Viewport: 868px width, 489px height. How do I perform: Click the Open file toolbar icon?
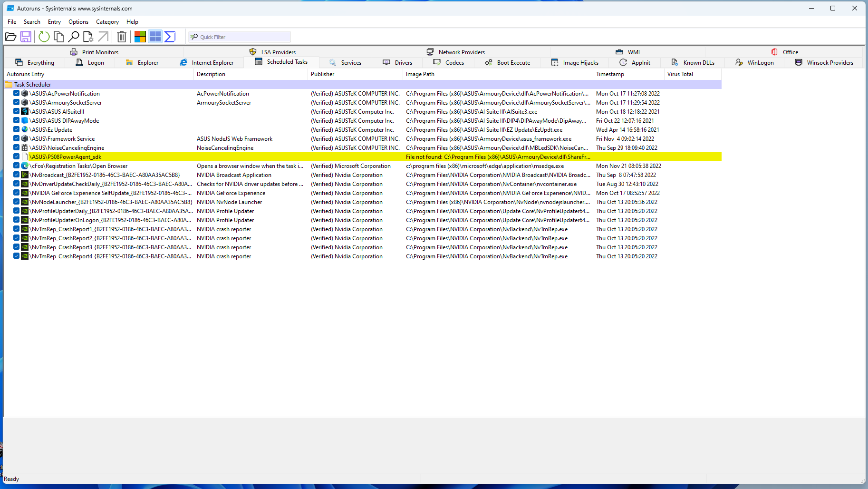(10, 37)
